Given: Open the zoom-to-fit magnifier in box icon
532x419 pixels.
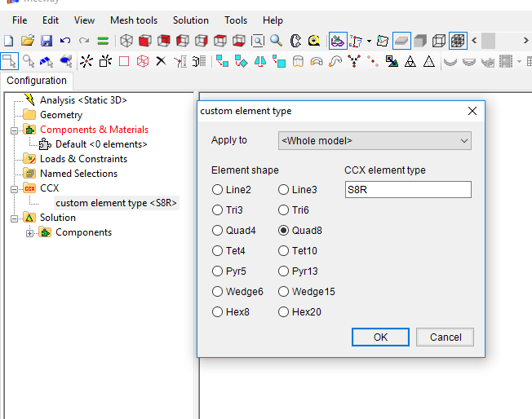Looking at the screenshot, I should pyautogui.click(x=258, y=41).
